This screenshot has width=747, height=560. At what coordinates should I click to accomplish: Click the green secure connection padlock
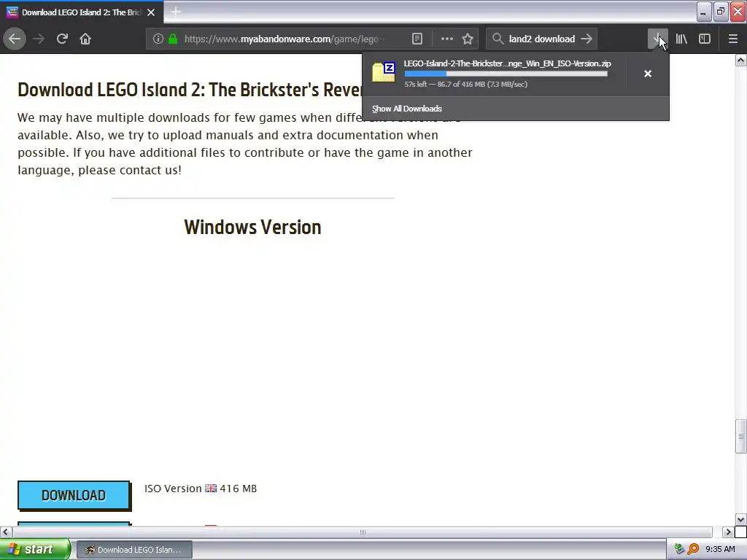tap(173, 39)
